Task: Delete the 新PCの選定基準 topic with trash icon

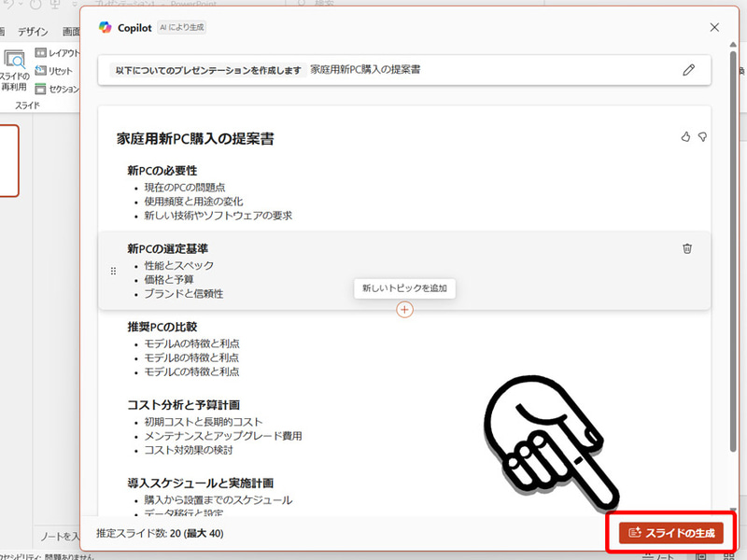Action: (x=687, y=248)
